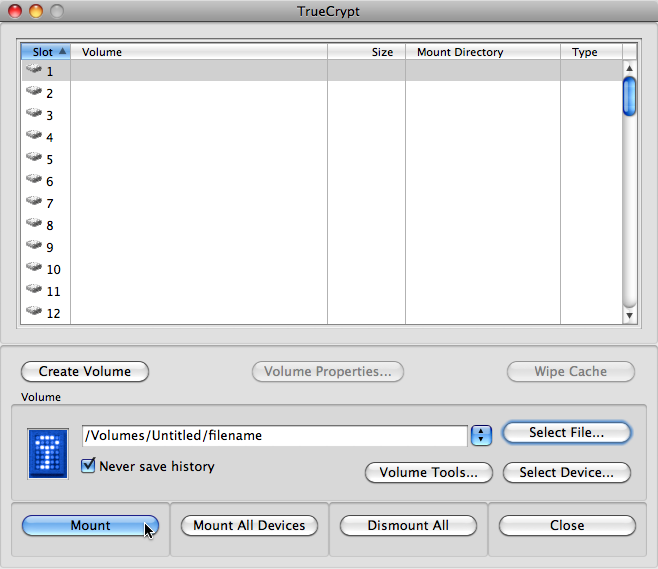Viewport: 658px width, 569px height.
Task: Open Volume Properties dialog
Action: tap(328, 371)
